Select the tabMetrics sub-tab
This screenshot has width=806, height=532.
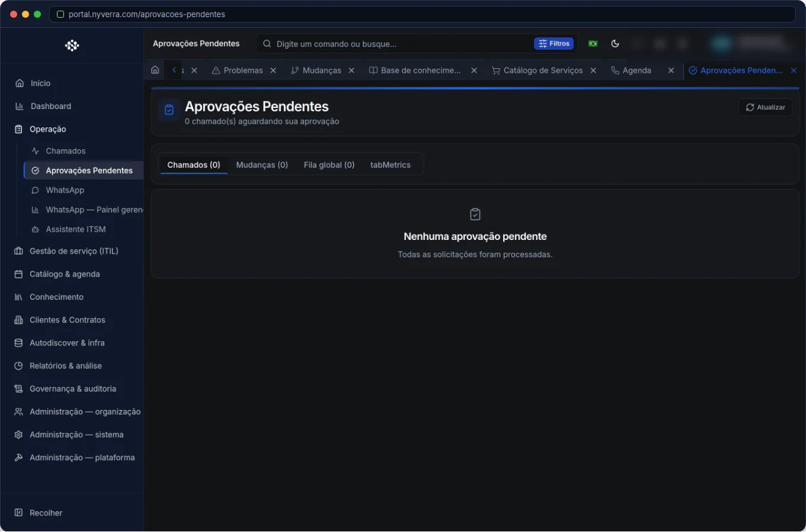391,165
